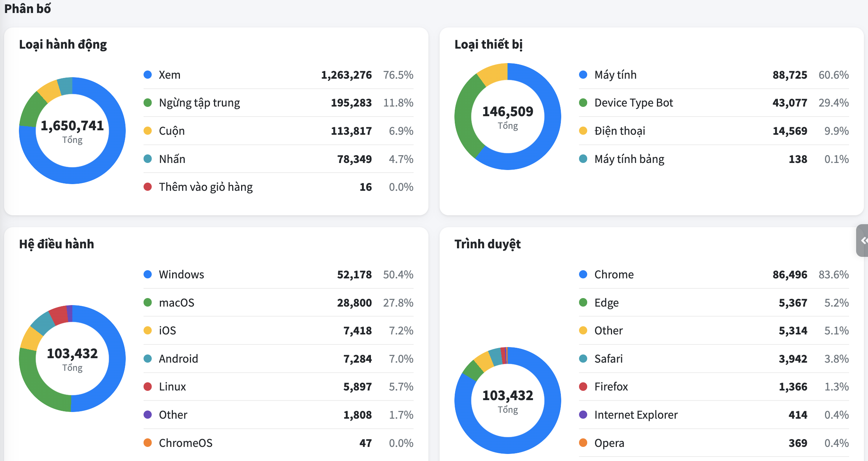The height and width of the screenshot is (461, 868).
Task: Click the Loại thiết bị card title
Action: (x=489, y=45)
